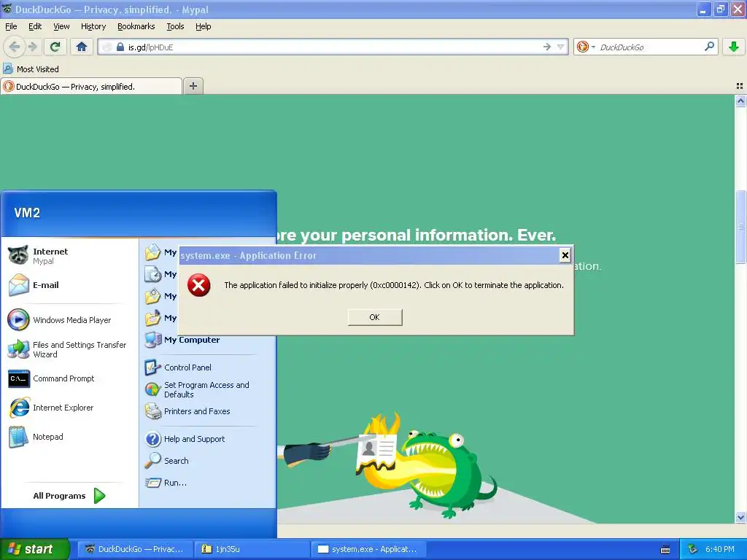Image resolution: width=747 pixels, height=560 pixels.
Task: Select the DuckDuckGo browser tab
Action: [x=91, y=86]
